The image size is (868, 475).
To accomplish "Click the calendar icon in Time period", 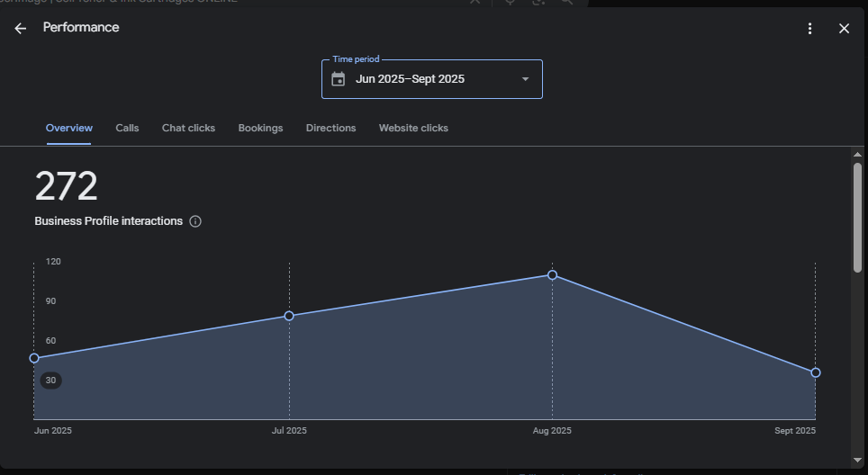I will pyautogui.click(x=339, y=79).
